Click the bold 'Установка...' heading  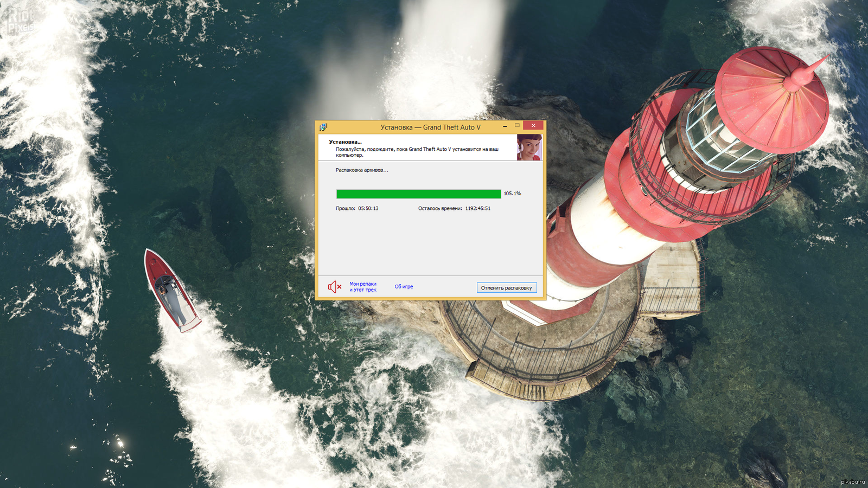click(x=345, y=142)
